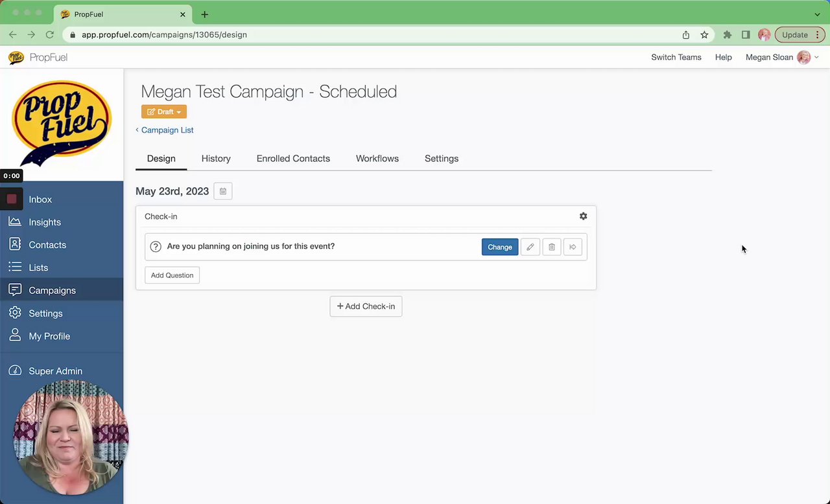The height and width of the screenshot is (504, 830).
Task: Click the check-in settings gear icon
Action: coord(583,216)
